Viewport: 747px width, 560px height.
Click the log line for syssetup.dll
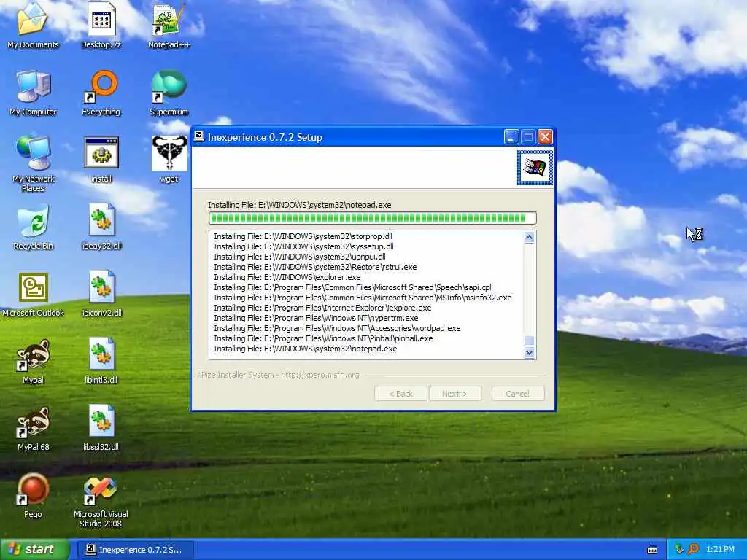click(303, 246)
